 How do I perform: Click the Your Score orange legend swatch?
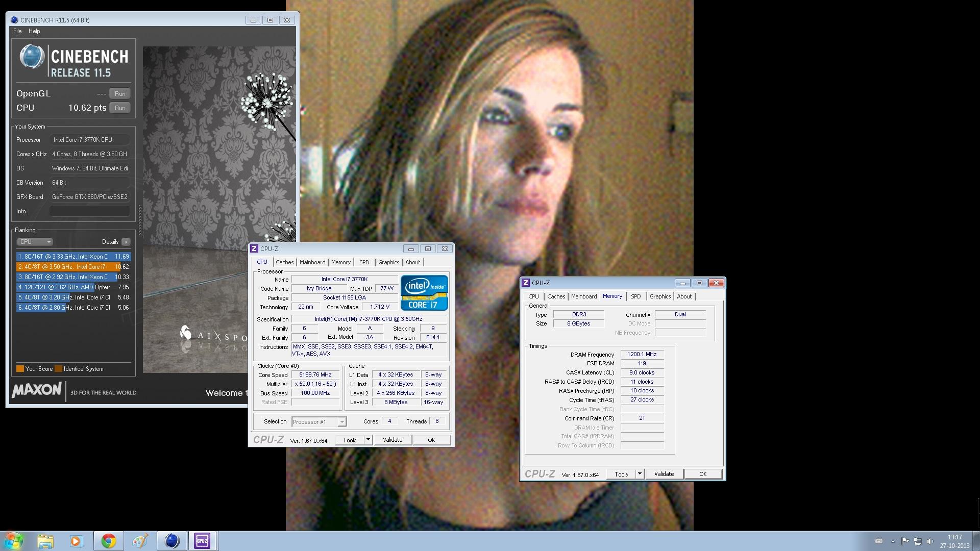20,369
